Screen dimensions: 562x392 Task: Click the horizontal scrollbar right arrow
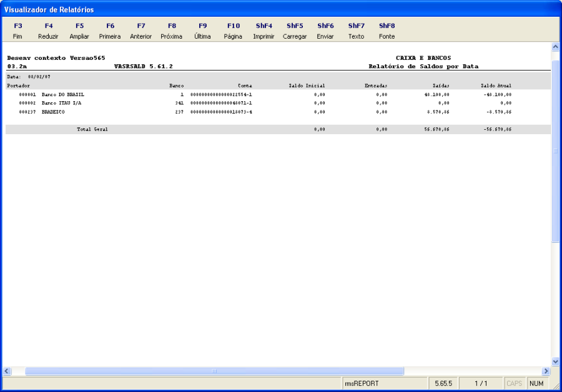click(x=545, y=371)
